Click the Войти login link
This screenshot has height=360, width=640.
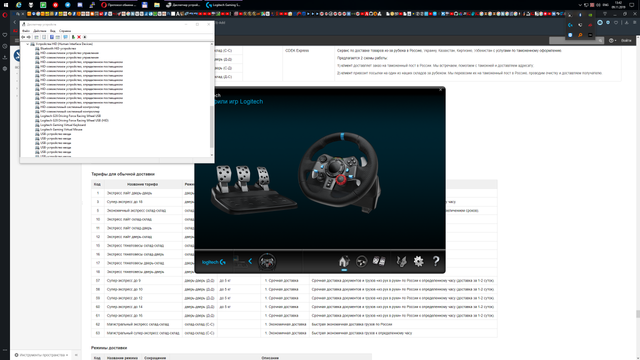pos(626,40)
